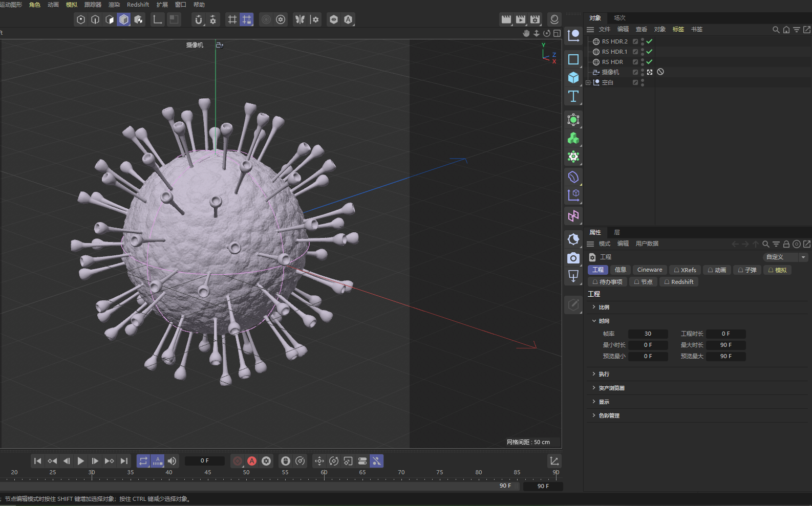Open the 自定义 dropdown in Attributes
The height and width of the screenshot is (506, 812).
click(x=785, y=257)
